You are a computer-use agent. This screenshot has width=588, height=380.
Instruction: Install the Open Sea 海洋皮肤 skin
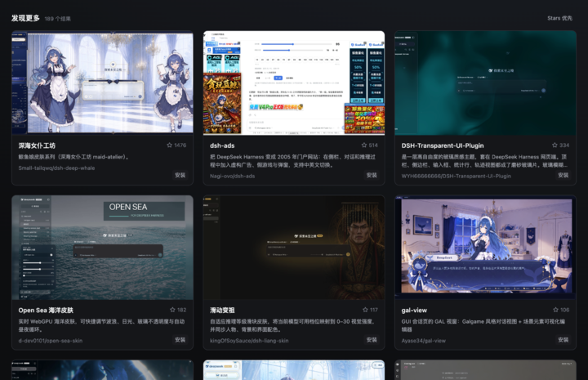[180, 340]
